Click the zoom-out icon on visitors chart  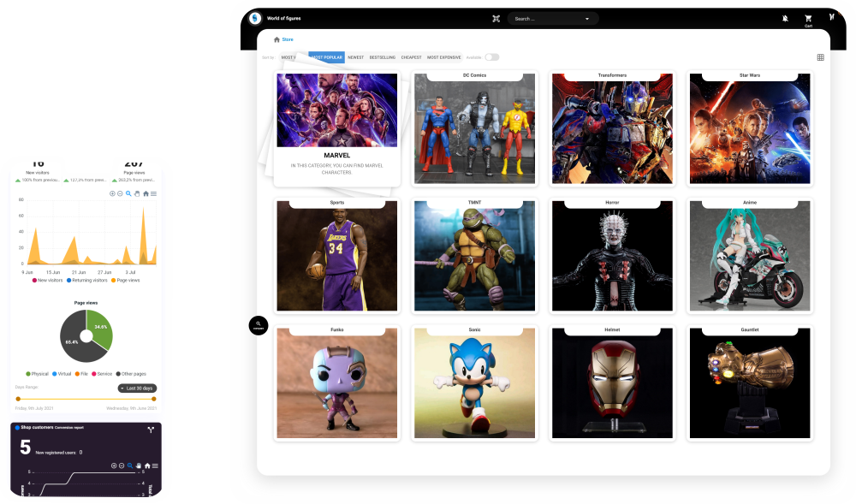(120, 193)
